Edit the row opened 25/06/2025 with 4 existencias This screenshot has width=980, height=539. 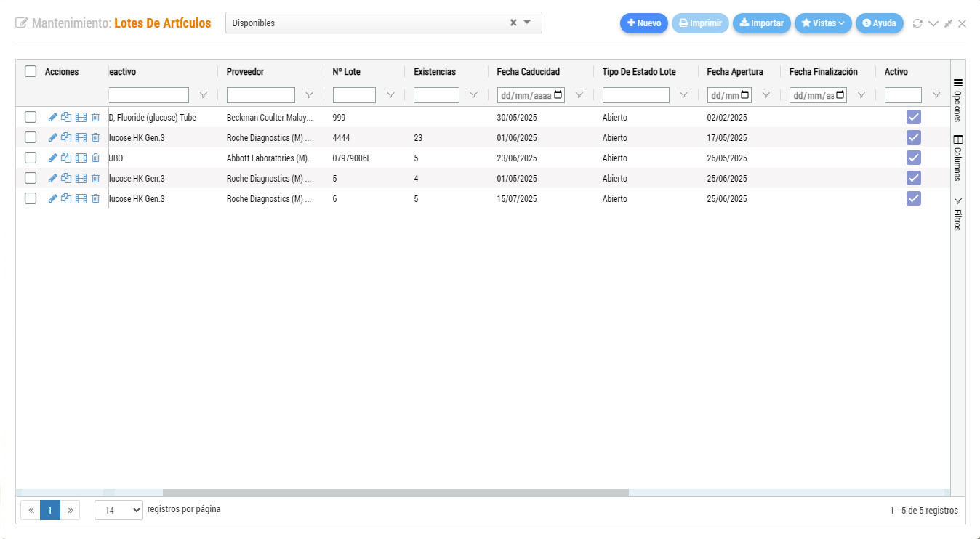(52, 178)
